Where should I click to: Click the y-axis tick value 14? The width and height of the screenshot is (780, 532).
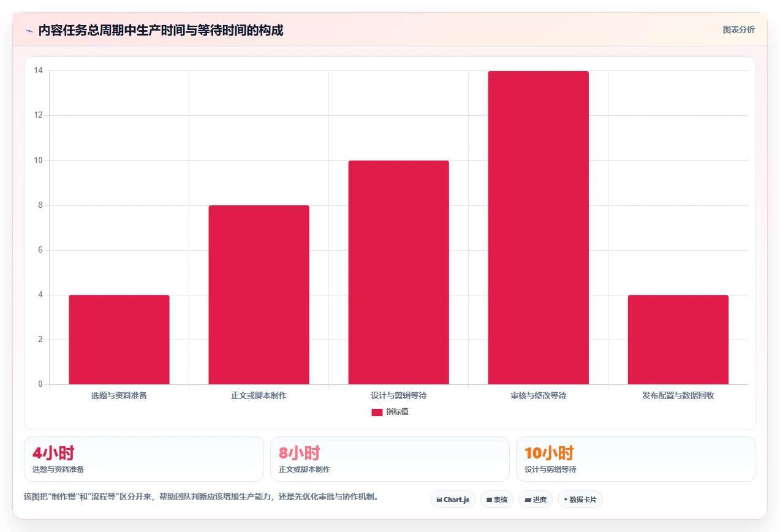[x=38, y=70]
